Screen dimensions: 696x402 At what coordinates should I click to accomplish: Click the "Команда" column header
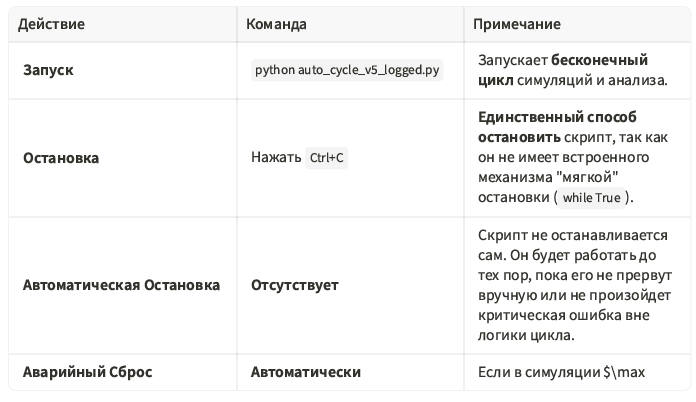coord(278,23)
